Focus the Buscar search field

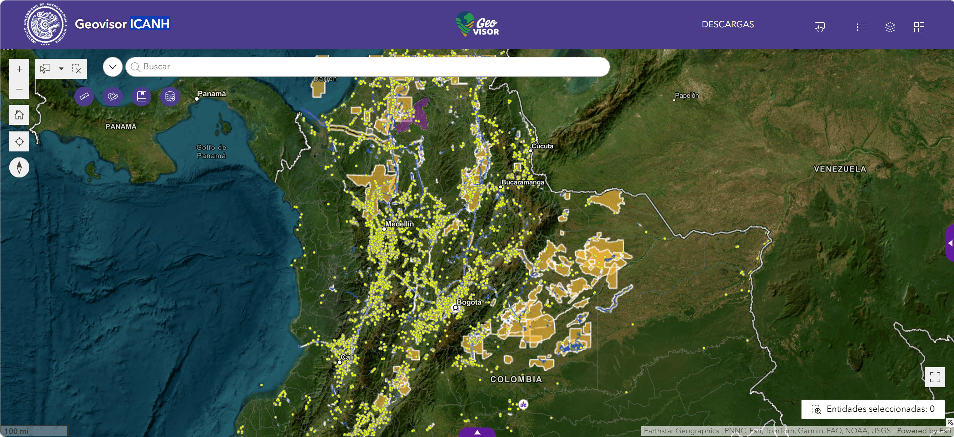[367, 67]
